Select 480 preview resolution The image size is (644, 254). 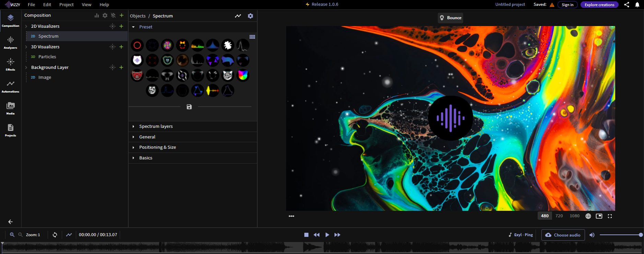[545, 216]
